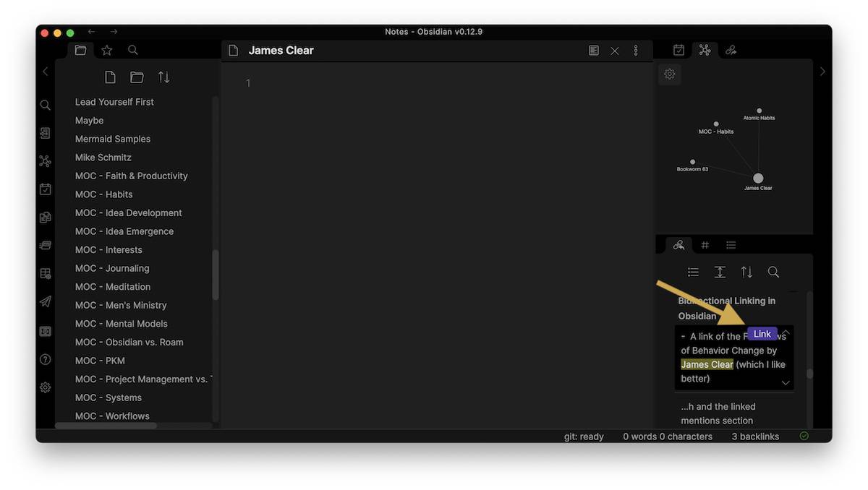Open graph view from the left ribbon
The height and width of the screenshot is (490, 868).
pos(45,161)
